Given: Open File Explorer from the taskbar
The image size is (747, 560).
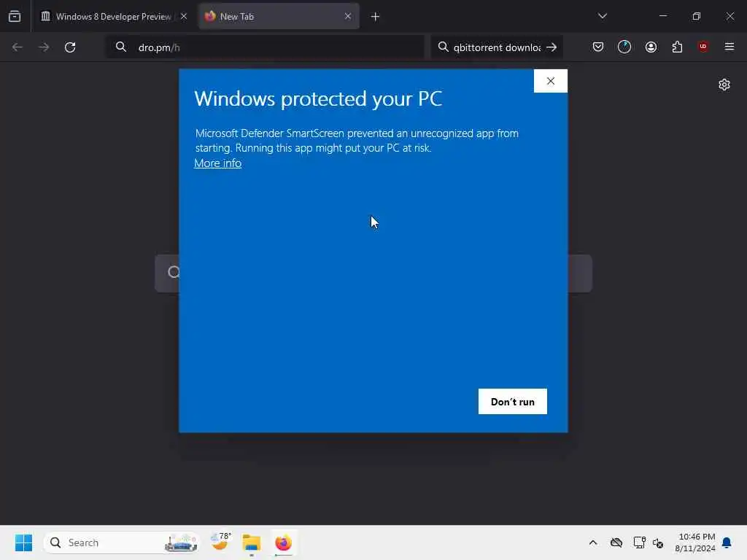Looking at the screenshot, I should [252, 542].
